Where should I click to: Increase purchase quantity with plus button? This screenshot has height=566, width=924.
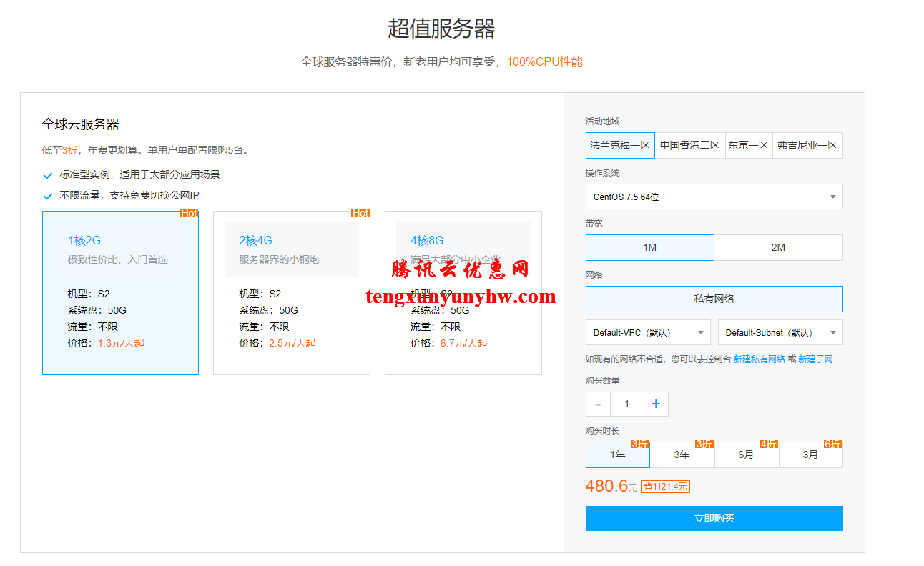point(656,404)
